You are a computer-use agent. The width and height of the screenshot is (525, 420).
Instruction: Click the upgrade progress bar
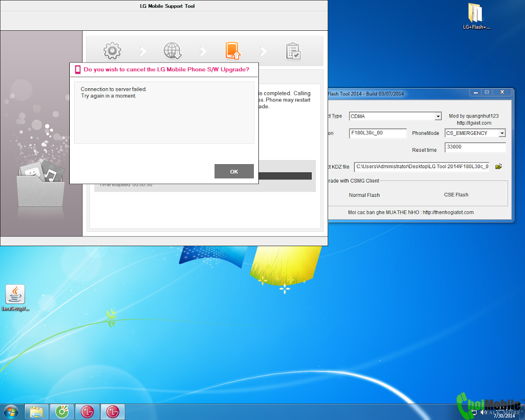[285, 176]
